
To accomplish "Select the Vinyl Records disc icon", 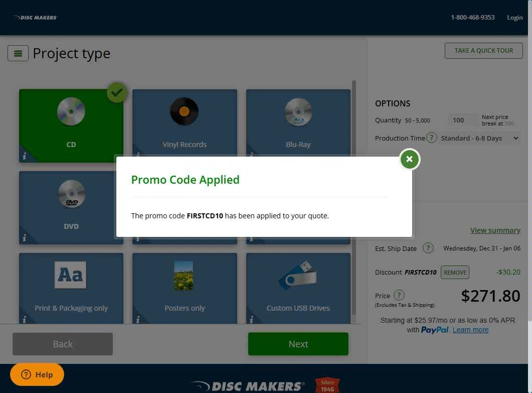I will pyautogui.click(x=184, y=111).
